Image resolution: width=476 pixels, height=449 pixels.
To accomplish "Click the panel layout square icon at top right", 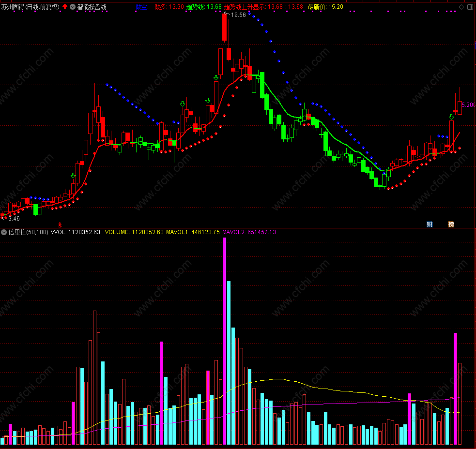I will (470, 7).
